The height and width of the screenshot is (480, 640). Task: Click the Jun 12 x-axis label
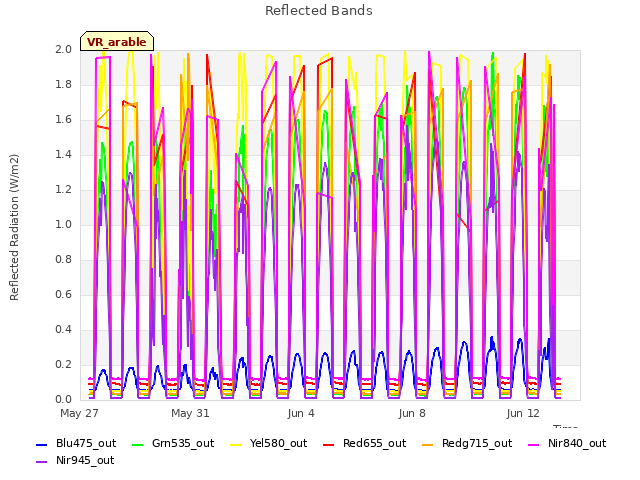523,413
